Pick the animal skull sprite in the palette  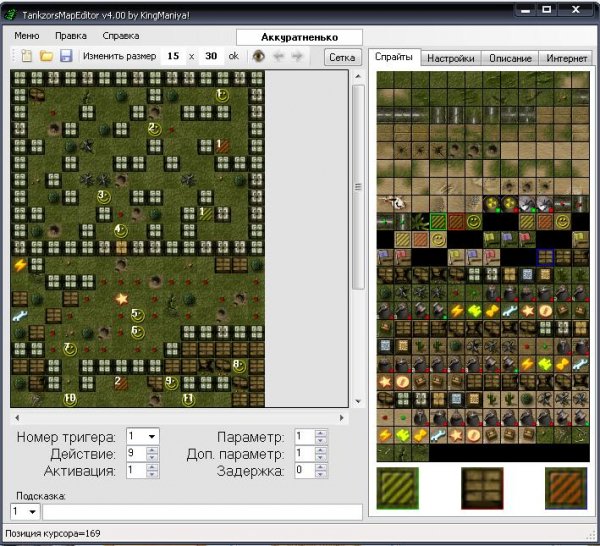point(394,204)
